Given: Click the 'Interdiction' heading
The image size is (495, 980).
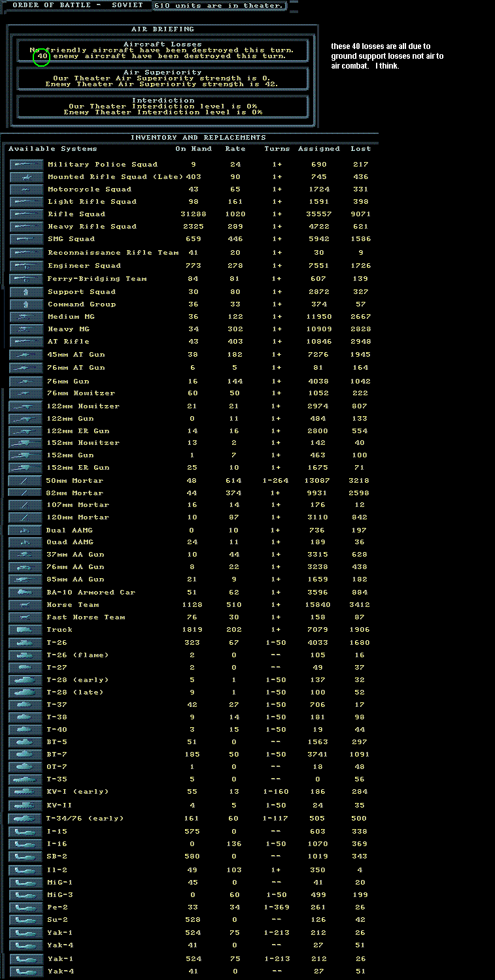Looking at the screenshot, I should (x=163, y=101).
